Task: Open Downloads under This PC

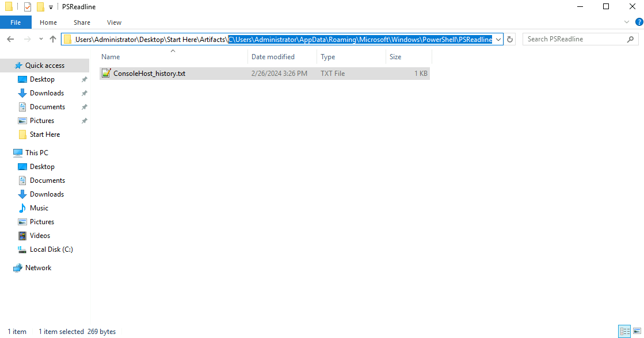Action: [47, 194]
